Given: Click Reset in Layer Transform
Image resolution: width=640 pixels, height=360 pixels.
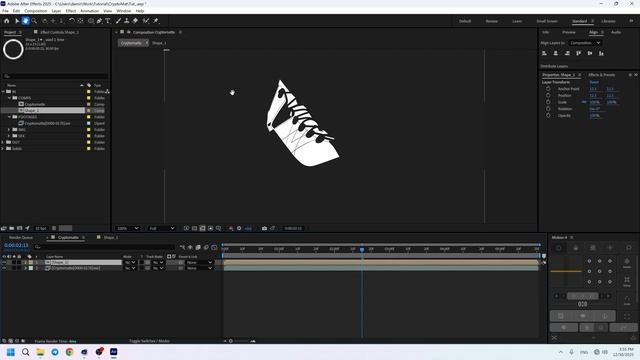Looking at the screenshot, I should (x=594, y=82).
